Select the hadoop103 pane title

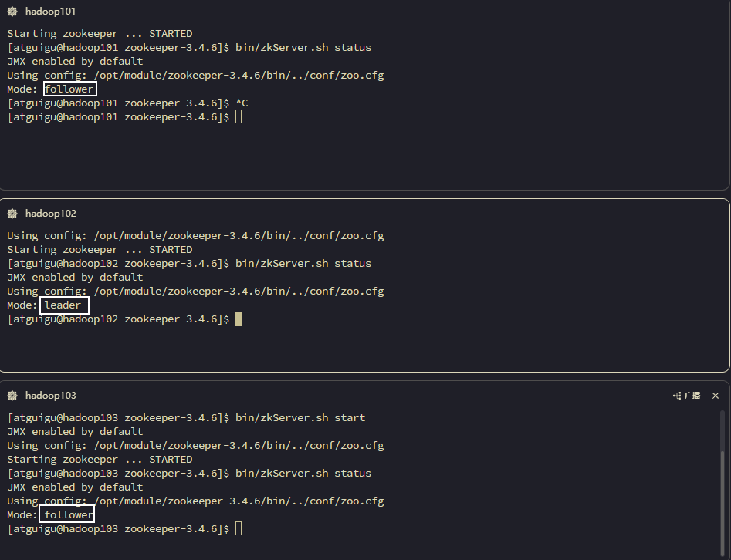50,396
